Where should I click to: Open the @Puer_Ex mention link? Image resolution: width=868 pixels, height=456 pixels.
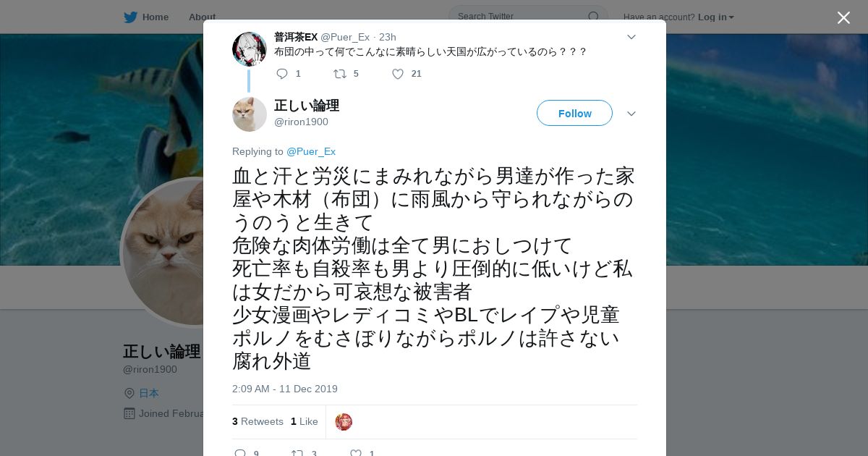311,151
